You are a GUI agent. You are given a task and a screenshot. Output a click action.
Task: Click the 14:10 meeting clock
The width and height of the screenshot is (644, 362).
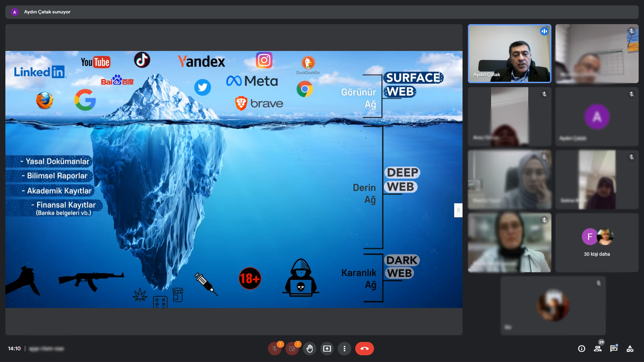pos(14,349)
